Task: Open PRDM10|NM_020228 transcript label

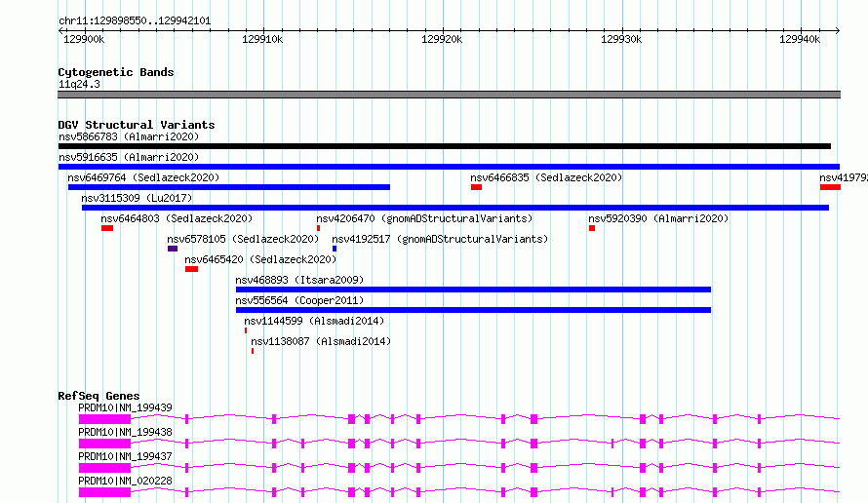Action: [x=125, y=481]
